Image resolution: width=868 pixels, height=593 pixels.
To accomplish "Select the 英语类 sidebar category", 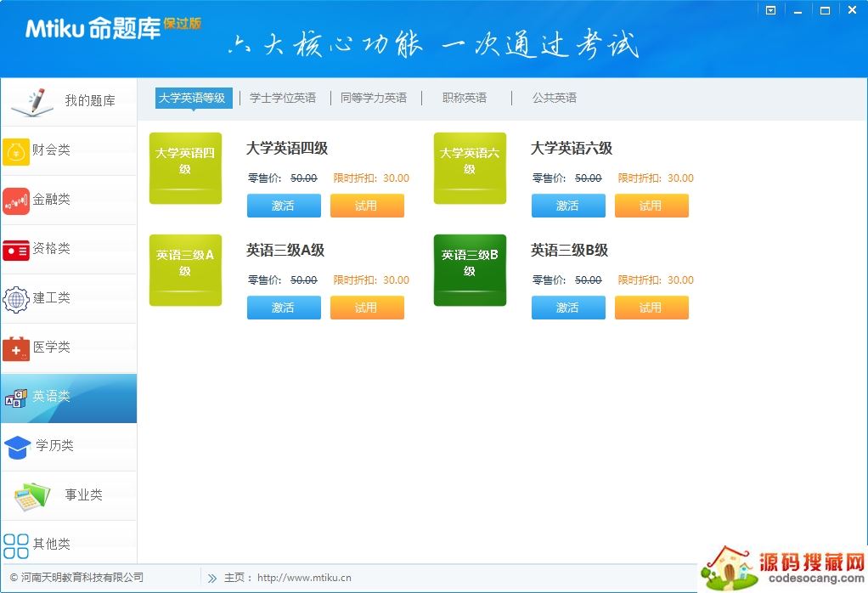I will point(68,398).
